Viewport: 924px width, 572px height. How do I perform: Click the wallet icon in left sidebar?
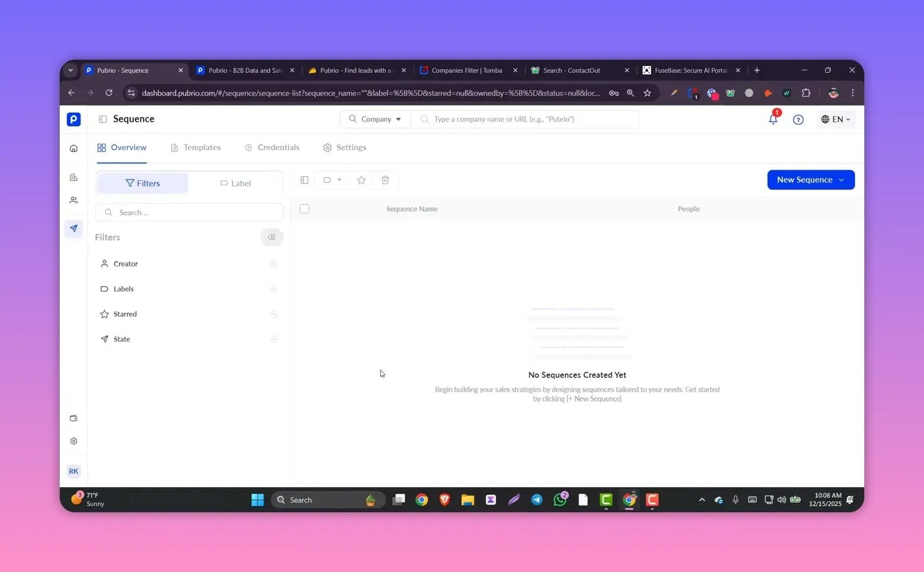click(x=74, y=419)
